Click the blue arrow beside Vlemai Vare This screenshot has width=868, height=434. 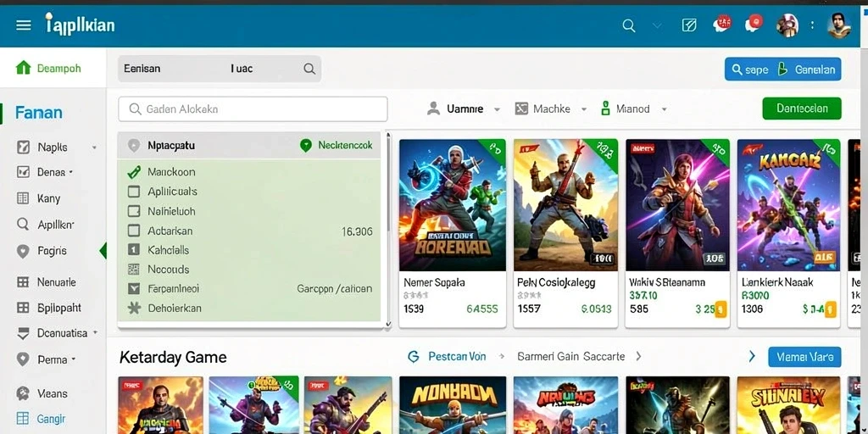[x=751, y=356]
